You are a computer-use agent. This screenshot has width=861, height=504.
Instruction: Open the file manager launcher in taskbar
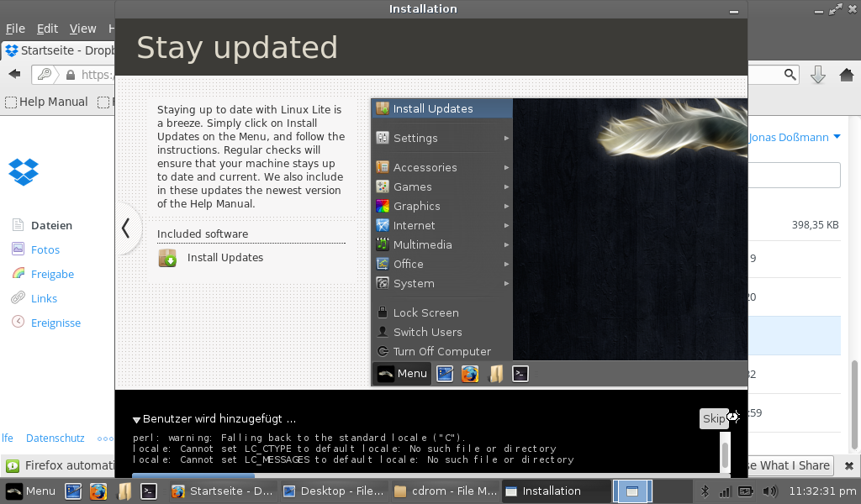(124, 491)
